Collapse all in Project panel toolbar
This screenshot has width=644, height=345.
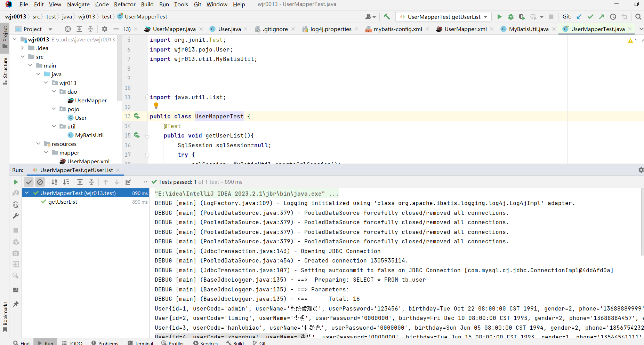coord(90,29)
